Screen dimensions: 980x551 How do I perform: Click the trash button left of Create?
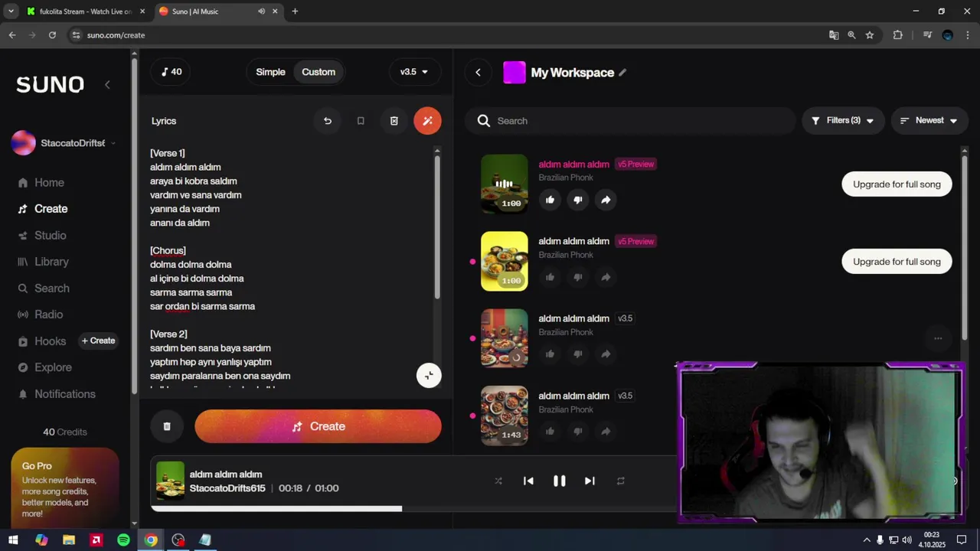pos(167,426)
